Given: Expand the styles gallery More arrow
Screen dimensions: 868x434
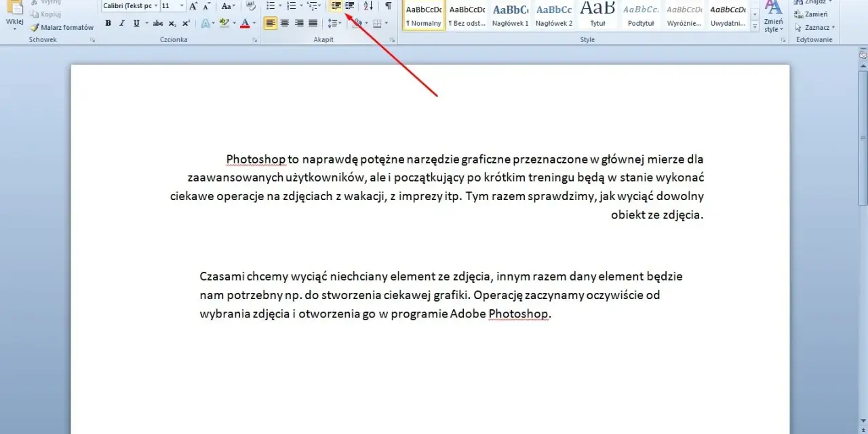Looking at the screenshot, I should pos(755,26).
